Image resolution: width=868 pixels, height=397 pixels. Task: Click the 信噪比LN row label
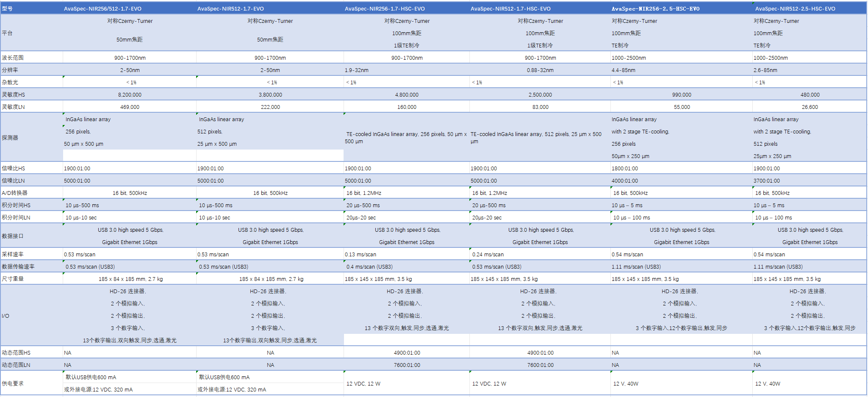pos(32,180)
